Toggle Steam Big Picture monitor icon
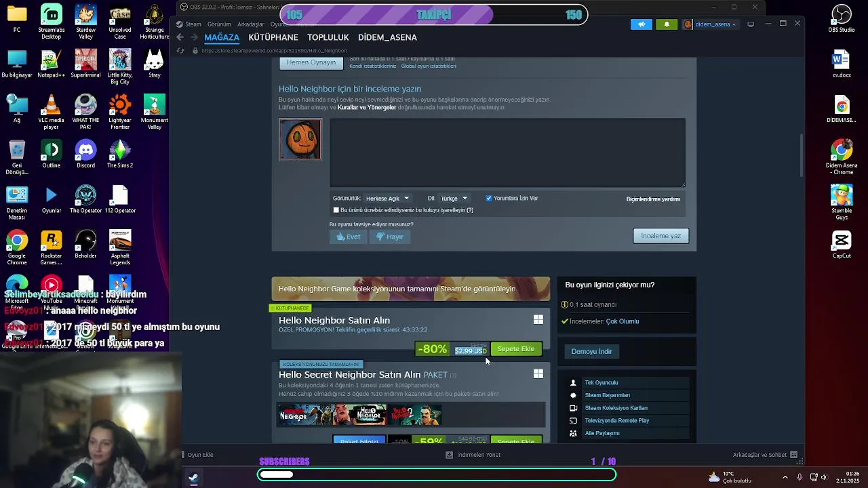This screenshot has width=868, height=488. [751, 24]
